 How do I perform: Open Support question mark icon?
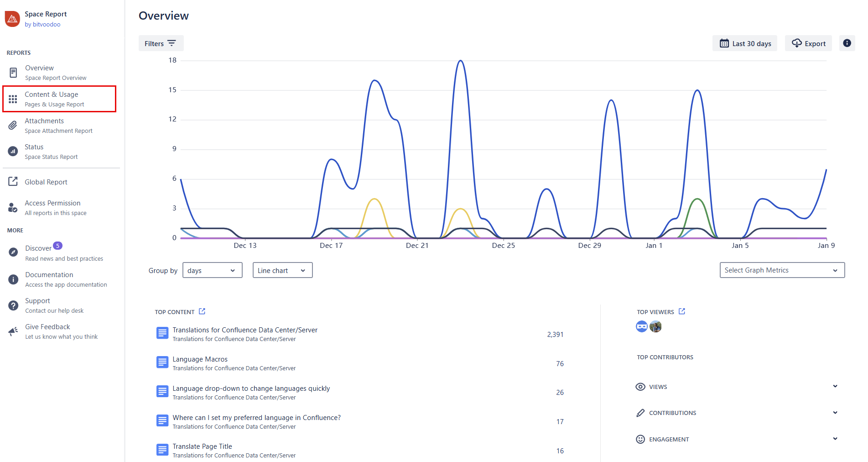pyautogui.click(x=13, y=305)
